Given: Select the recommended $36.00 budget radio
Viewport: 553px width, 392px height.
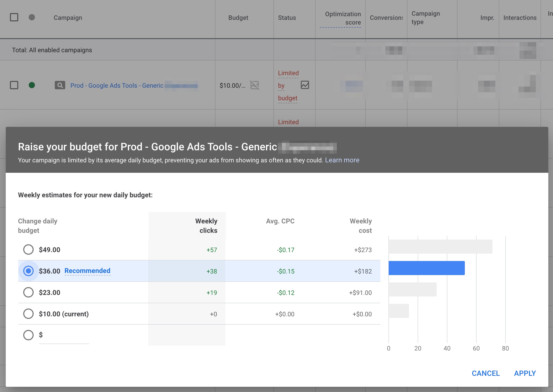Looking at the screenshot, I should [x=28, y=271].
